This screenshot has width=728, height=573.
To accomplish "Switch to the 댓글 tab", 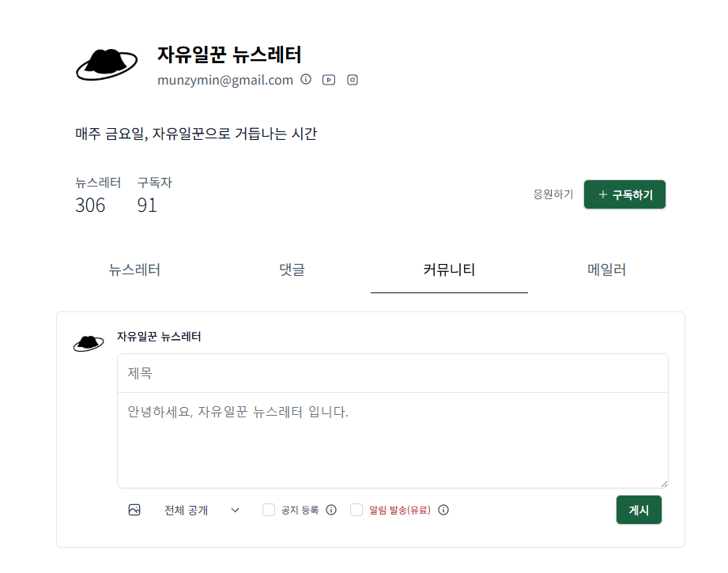I will coord(291,270).
